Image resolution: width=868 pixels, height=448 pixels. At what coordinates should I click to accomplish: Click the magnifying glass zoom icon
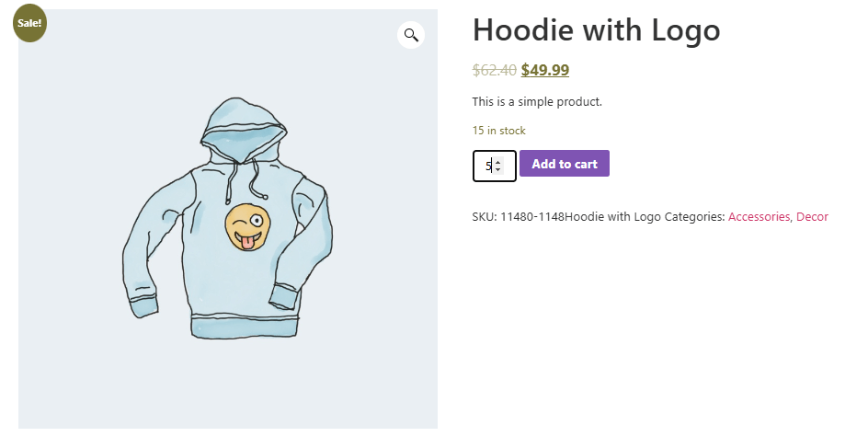[411, 35]
